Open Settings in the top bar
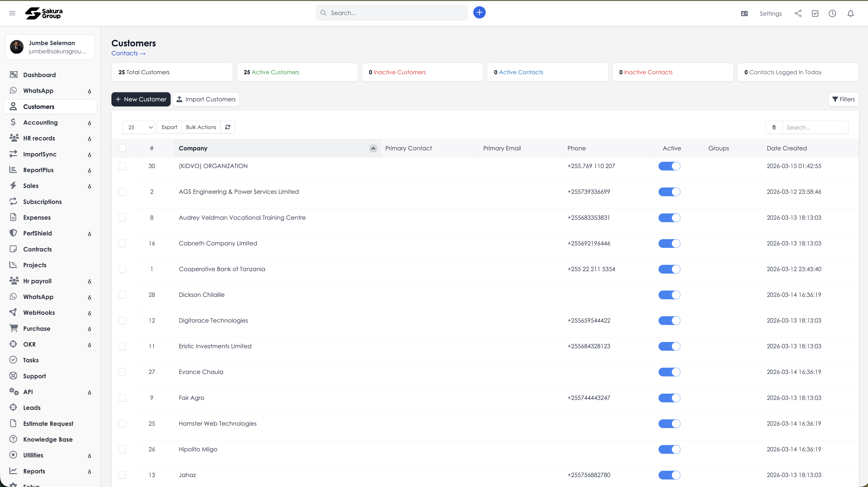868x487 pixels. coord(770,14)
